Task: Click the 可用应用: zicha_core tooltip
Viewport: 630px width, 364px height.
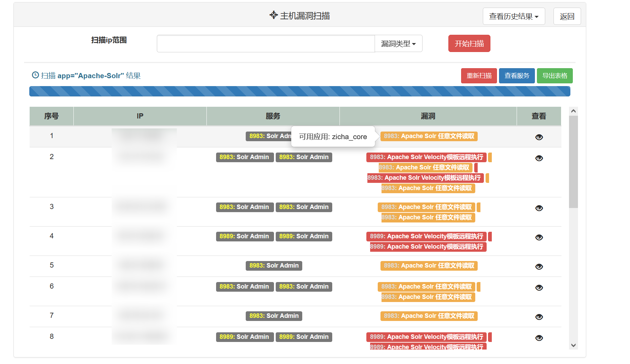Action: [333, 137]
